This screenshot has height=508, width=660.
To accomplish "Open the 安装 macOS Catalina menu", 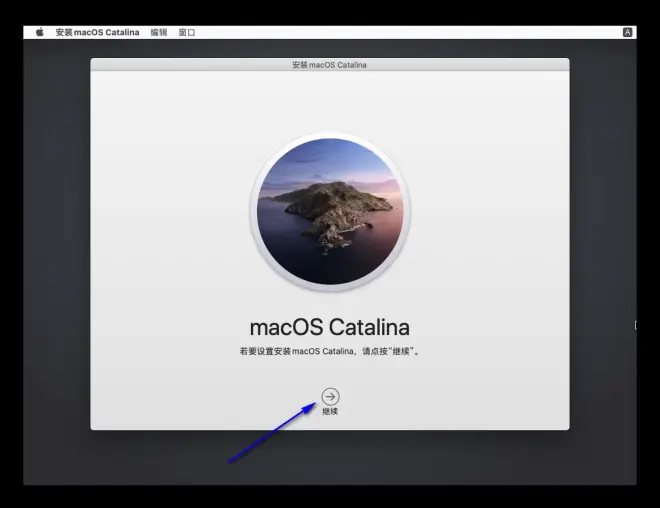I will (x=97, y=32).
